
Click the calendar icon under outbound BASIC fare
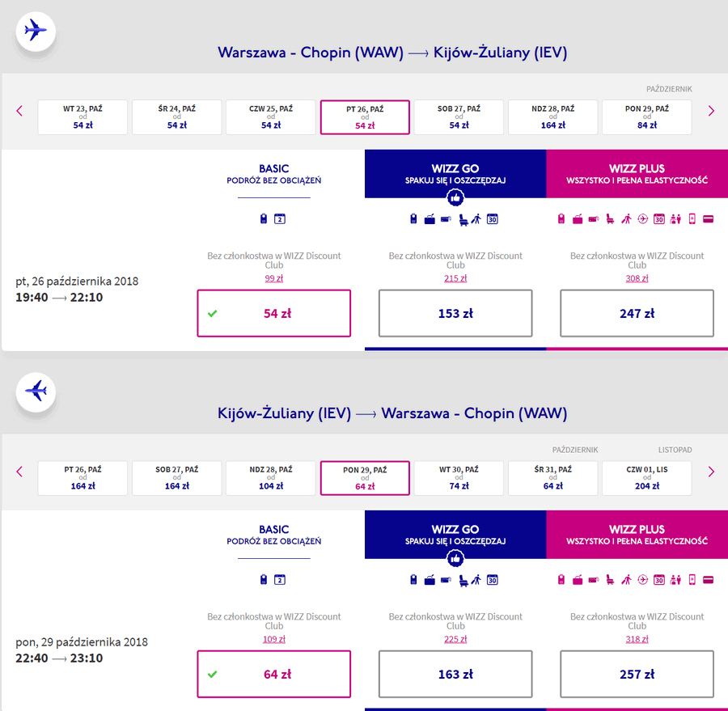pos(280,218)
